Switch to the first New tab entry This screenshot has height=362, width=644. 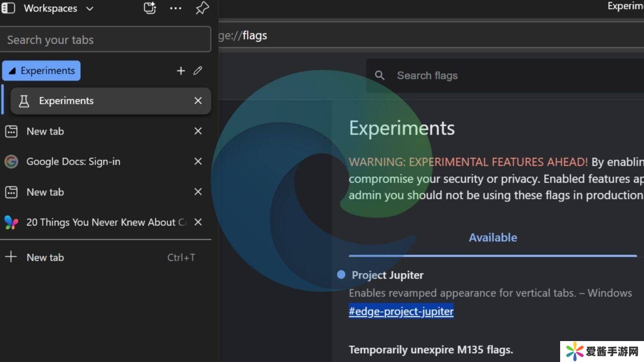point(45,131)
